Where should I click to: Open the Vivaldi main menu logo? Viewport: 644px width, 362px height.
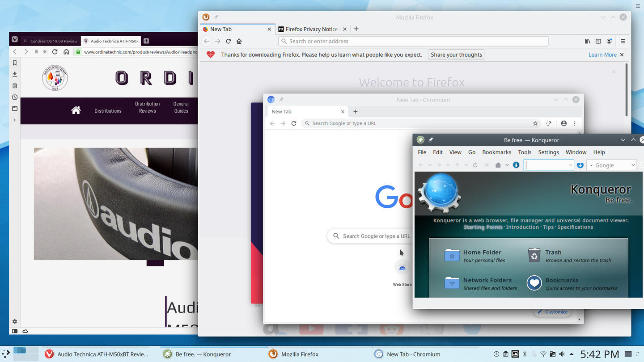click(x=15, y=40)
